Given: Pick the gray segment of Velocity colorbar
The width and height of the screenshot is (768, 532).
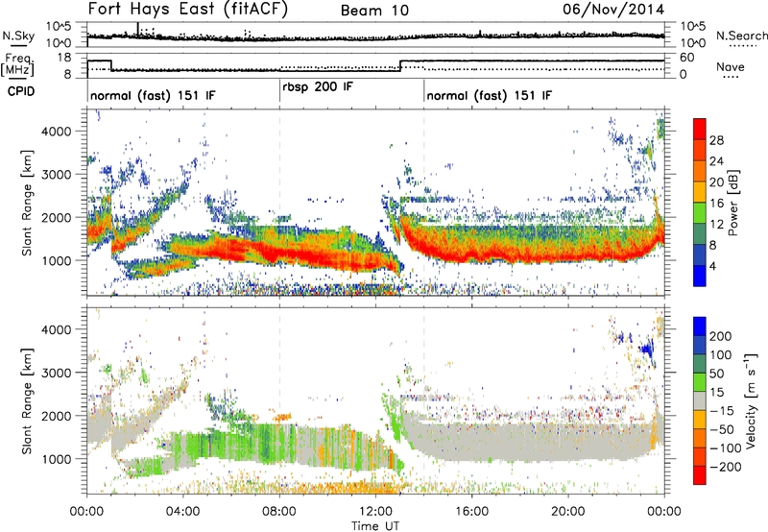Looking at the screenshot, I should [700, 400].
